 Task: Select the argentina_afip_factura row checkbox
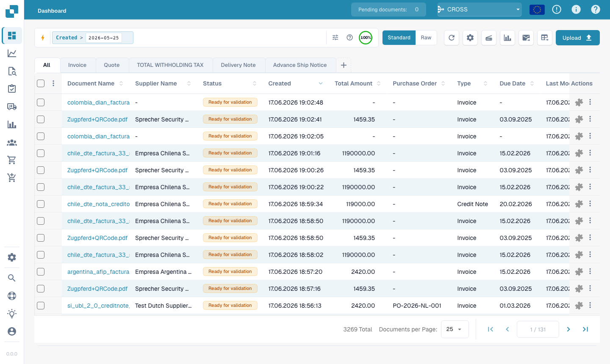[x=41, y=272]
